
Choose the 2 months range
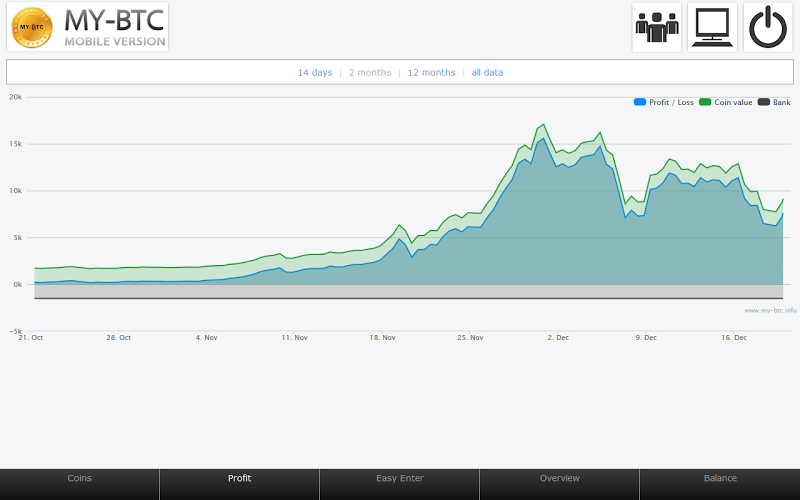370,73
